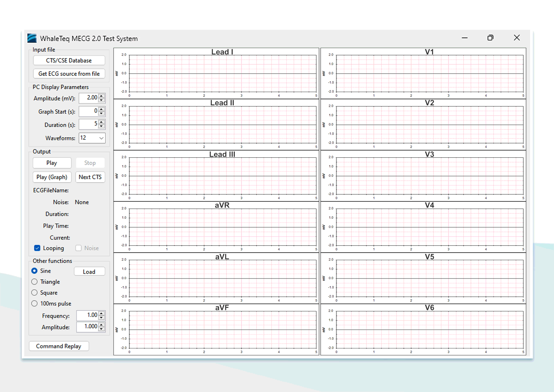Select the 100ms pulse option
The width and height of the screenshot is (554, 392).
(35, 304)
